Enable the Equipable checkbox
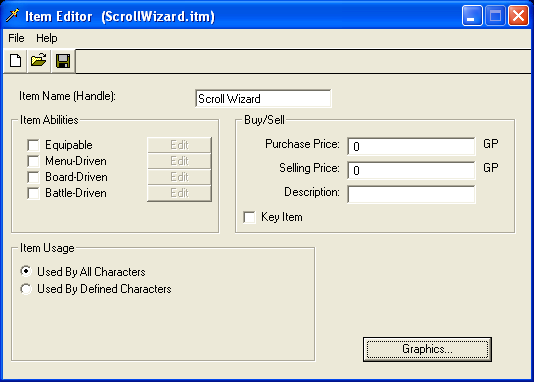Image resolution: width=534 pixels, height=382 pixels. pos(33,145)
